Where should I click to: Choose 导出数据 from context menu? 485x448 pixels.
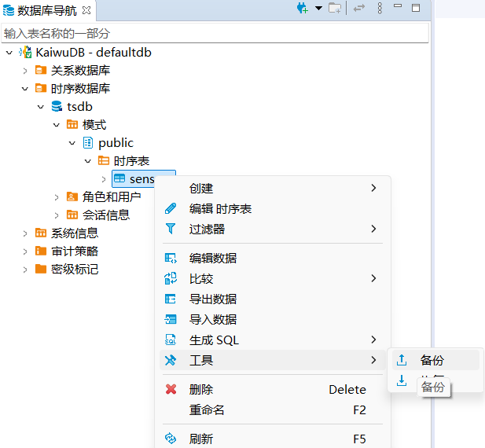tap(213, 299)
